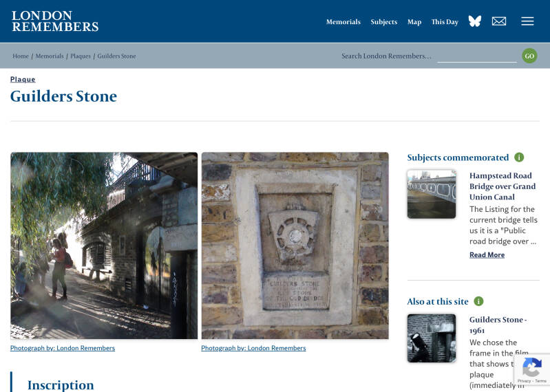The height and width of the screenshot is (392, 550).
Task: Click the green GO search button
Action: pos(529,56)
